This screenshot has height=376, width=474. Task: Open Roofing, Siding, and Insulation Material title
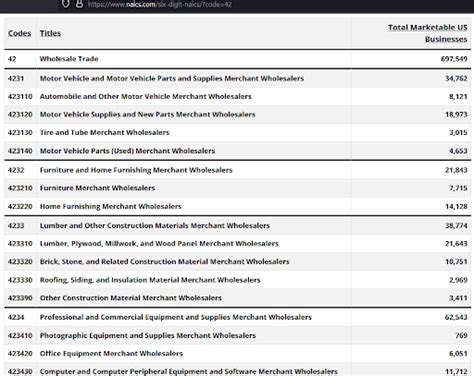150,280
